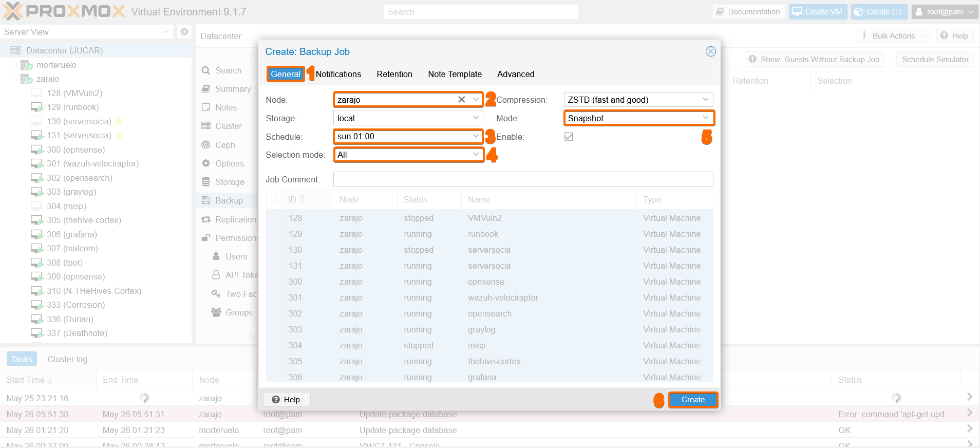This screenshot has width=980, height=448.
Task: Toggle the checkbox for VM 128 VMVuln2
Action: click(274, 218)
